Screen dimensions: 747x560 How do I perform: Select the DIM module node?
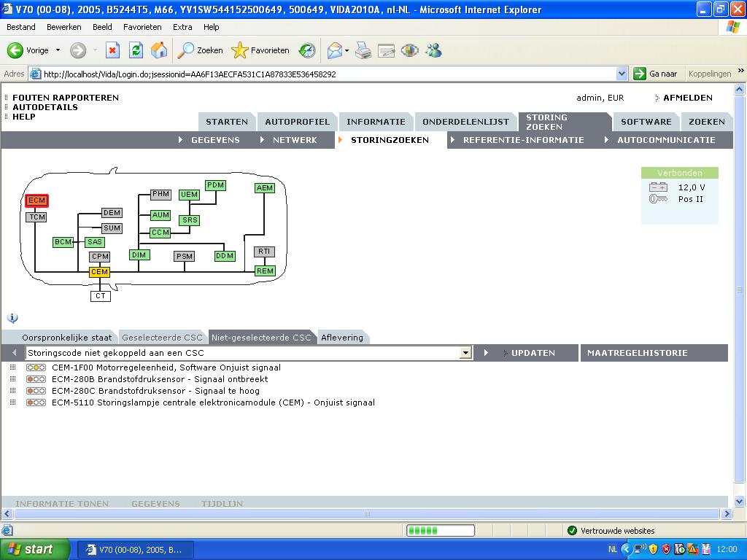point(139,255)
